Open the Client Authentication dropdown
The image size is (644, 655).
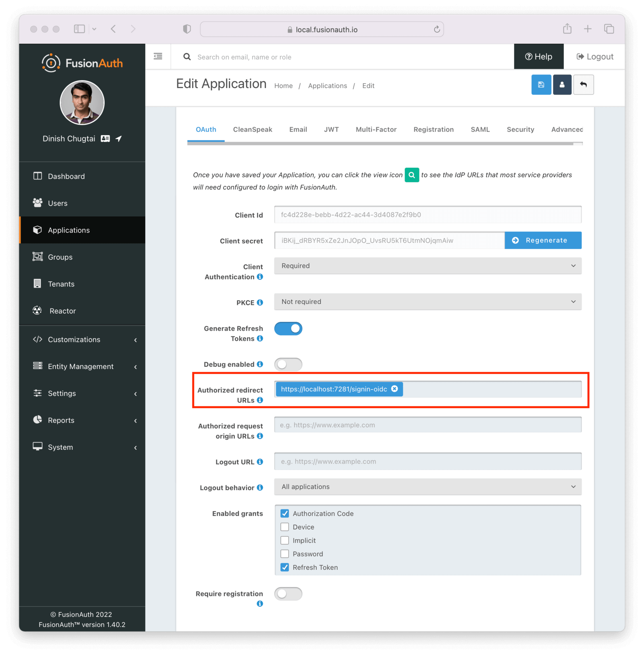point(428,266)
